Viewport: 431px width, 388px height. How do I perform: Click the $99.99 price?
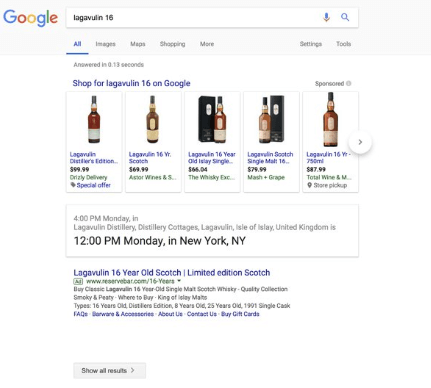tap(79, 169)
